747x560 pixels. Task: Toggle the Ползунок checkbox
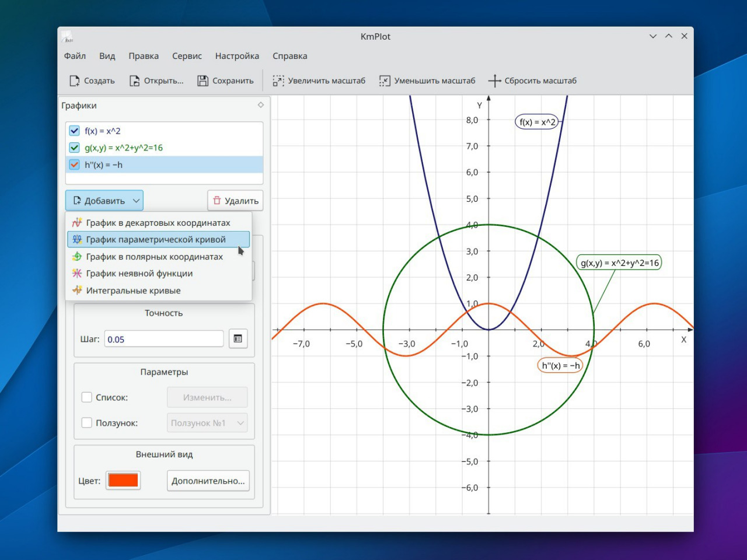coord(87,423)
